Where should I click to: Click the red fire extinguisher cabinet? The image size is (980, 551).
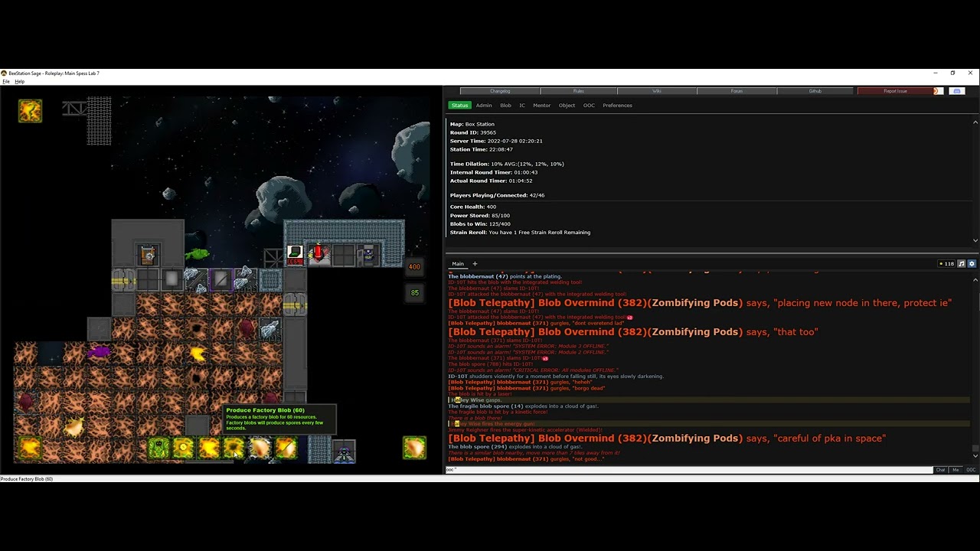click(318, 254)
